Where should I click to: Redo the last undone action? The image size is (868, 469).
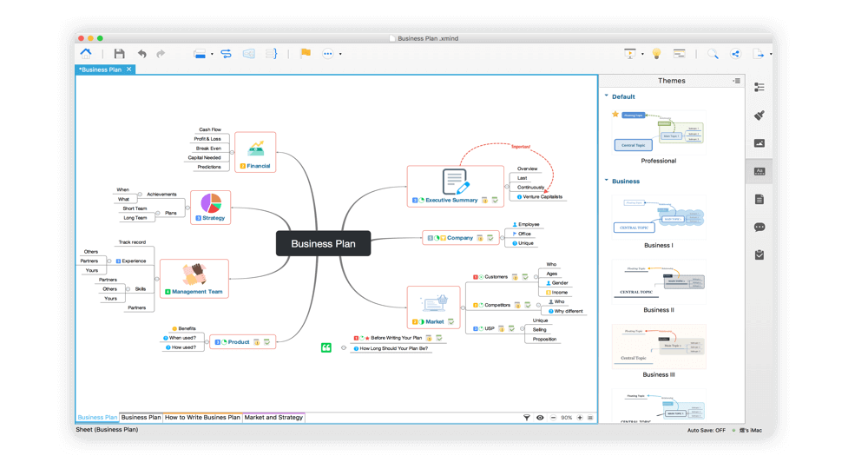click(161, 54)
